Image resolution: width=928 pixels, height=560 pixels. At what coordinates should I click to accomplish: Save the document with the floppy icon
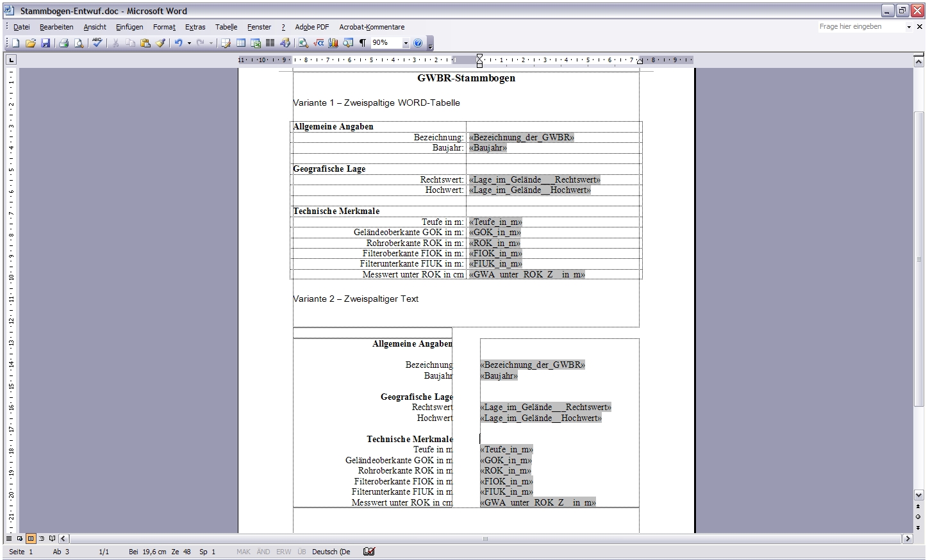click(x=46, y=43)
